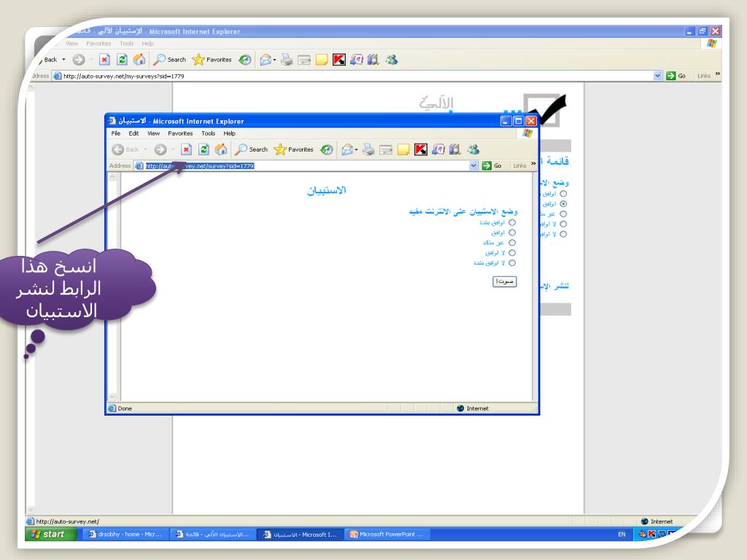Click Kaspersky K icon in background browser toolbar
The image size is (747, 560).
[x=338, y=60]
